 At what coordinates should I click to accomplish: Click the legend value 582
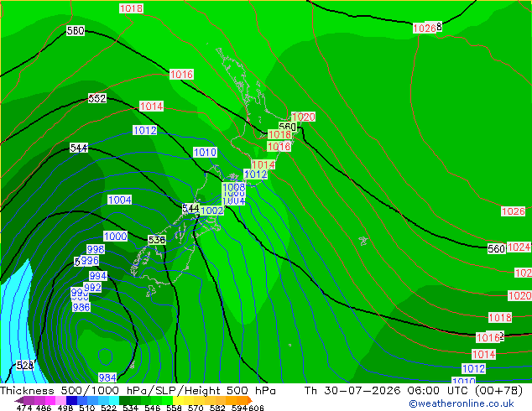point(217,408)
